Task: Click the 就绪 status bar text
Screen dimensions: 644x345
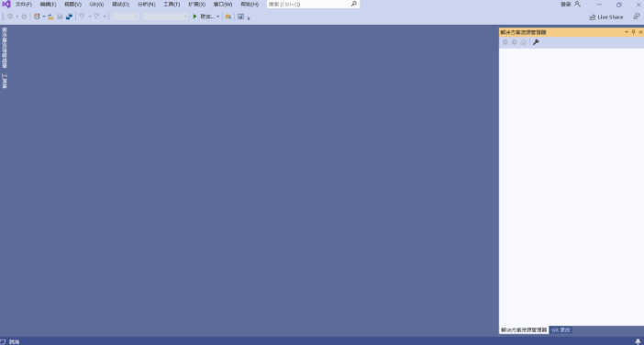Action: (x=15, y=341)
